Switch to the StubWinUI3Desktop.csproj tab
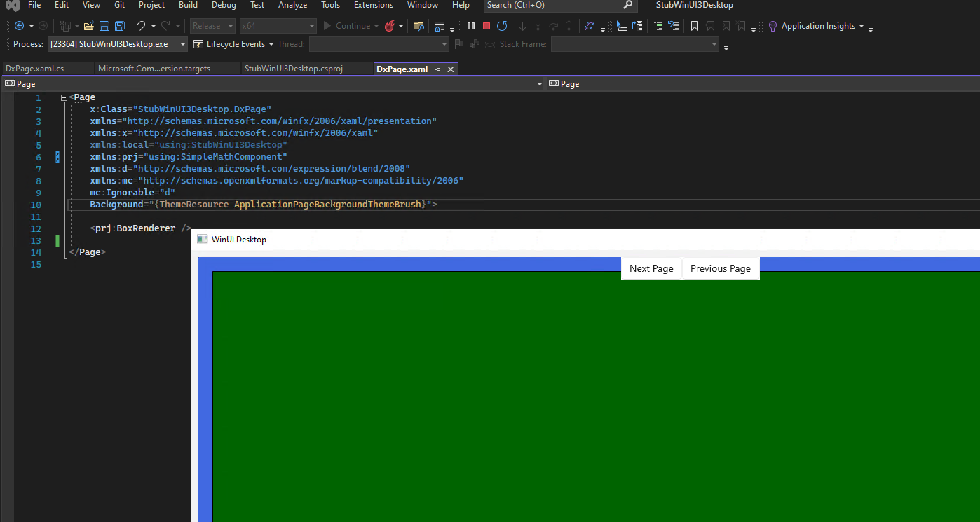The height and width of the screenshot is (522, 980). pos(306,69)
